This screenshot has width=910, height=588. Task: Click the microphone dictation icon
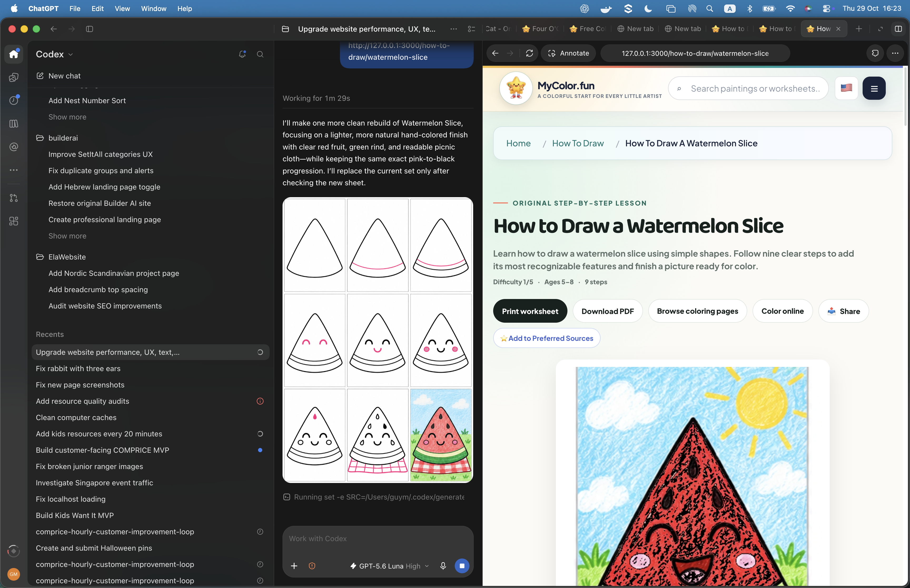(x=443, y=565)
